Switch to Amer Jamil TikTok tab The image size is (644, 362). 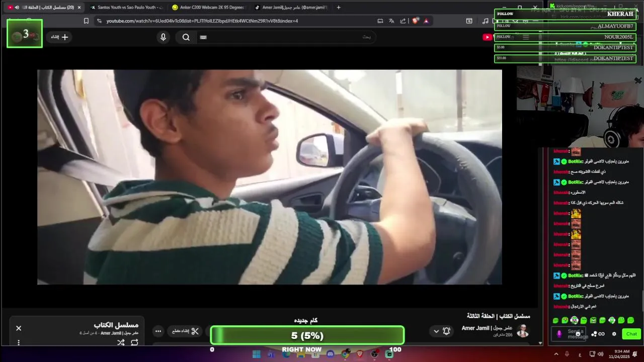click(290, 8)
